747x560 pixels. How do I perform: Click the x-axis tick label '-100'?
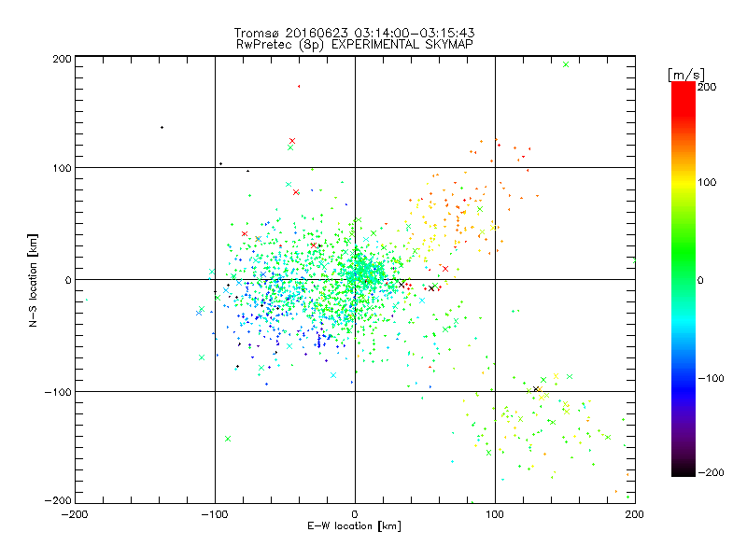pyautogui.click(x=215, y=514)
